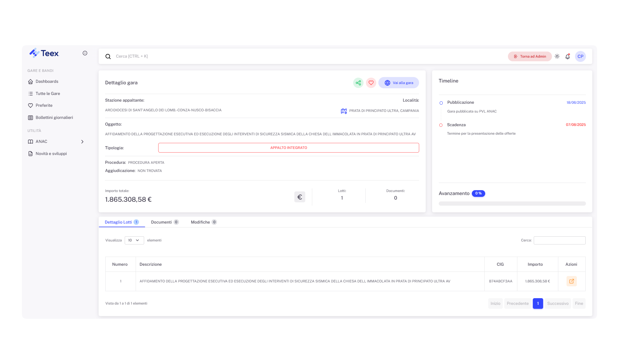The width and height of the screenshot is (619, 364).
Task: Toggle the sidebar collapse icon near the Teex logo
Action: [x=84, y=53]
